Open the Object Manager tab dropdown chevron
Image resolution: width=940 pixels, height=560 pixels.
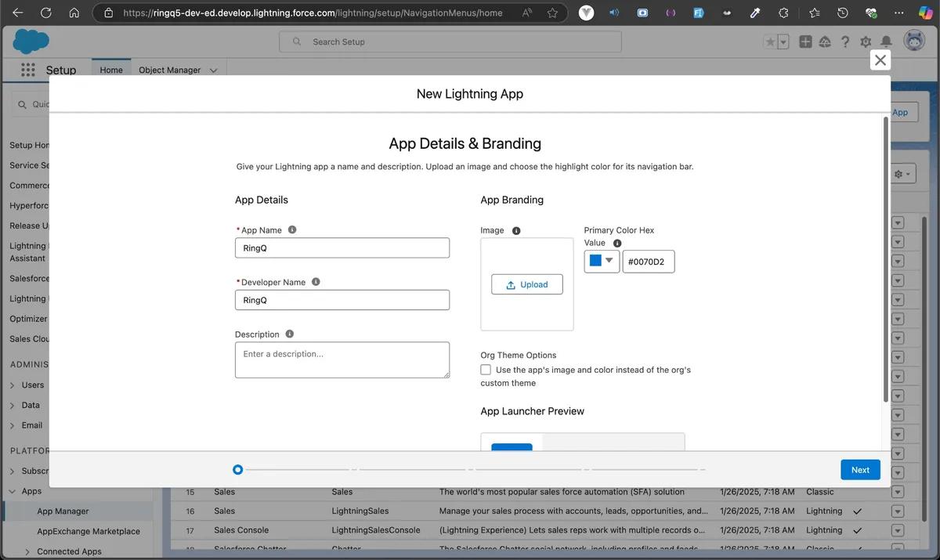213,70
